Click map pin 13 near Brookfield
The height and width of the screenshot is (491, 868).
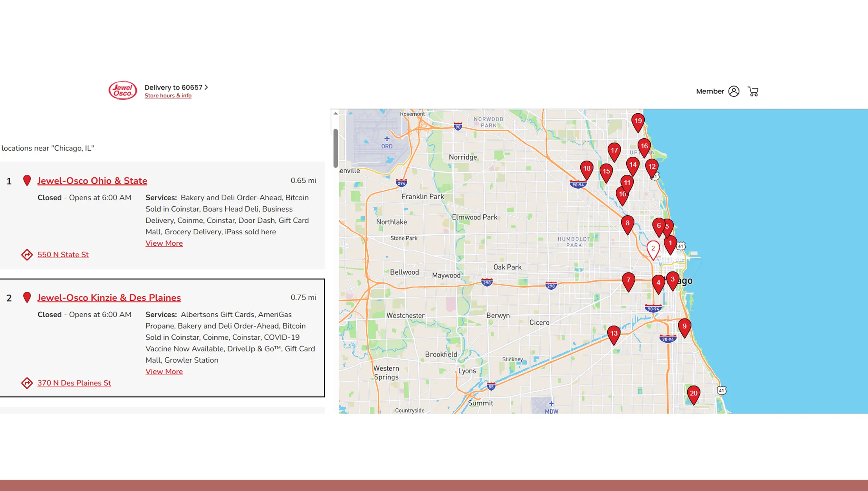pos(614,333)
